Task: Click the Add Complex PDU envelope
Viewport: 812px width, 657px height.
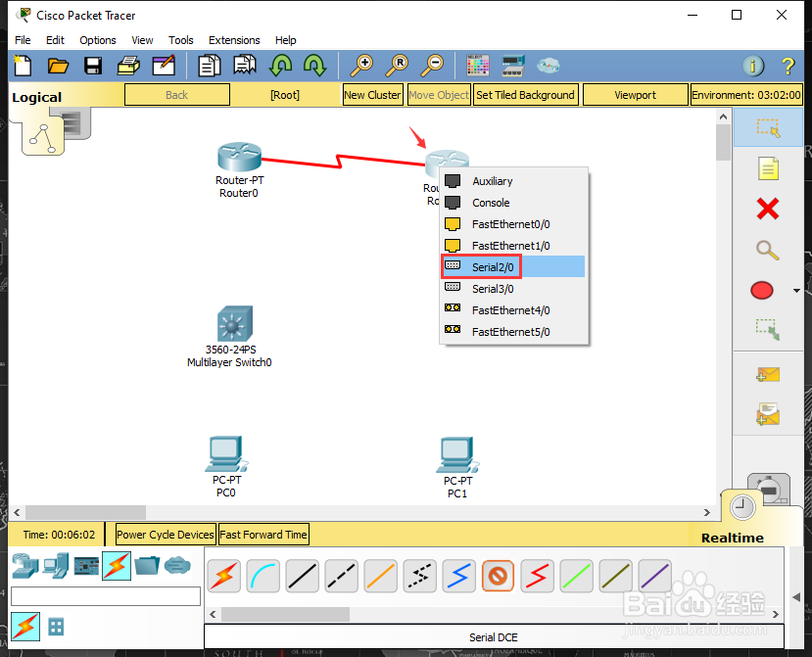Action: (x=768, y=414)
